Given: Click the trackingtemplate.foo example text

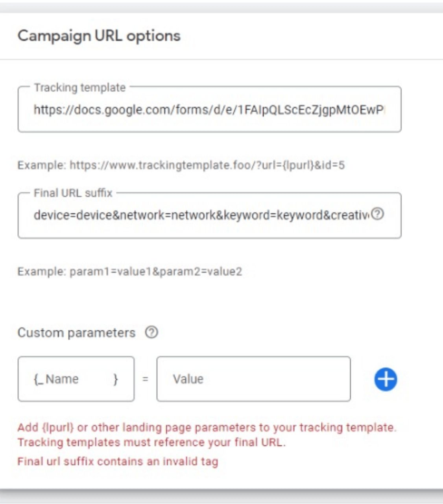Looking at the screenshot, I should [181, 165].
